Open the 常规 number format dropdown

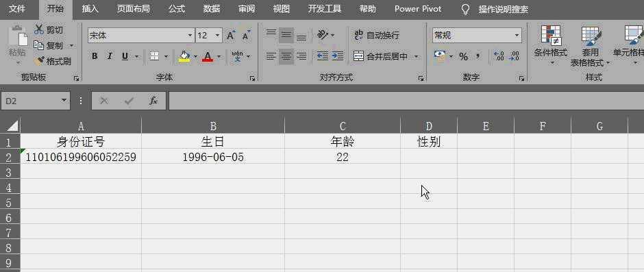pyautogui.click(x=517, y=36)
